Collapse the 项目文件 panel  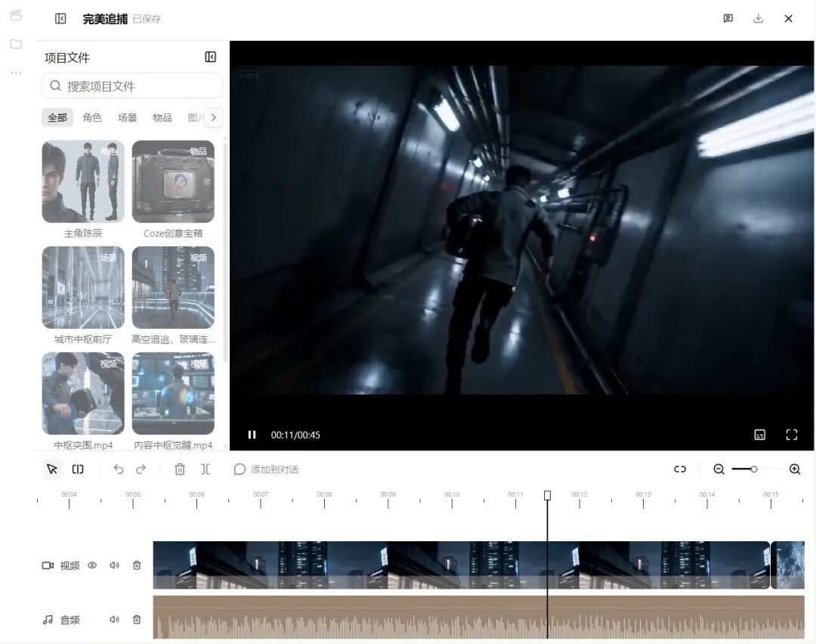click(210, 57)
